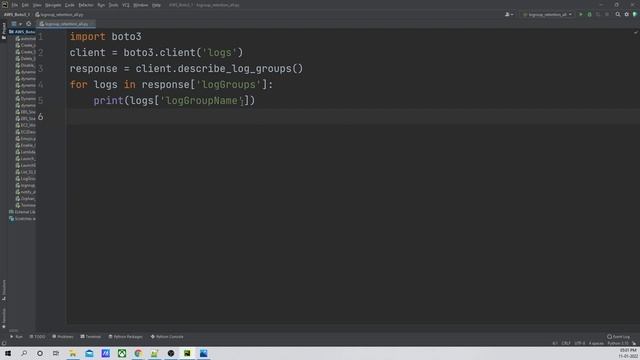Viewport: 640px width, 360px height.
Task: Expand the External Libraries tree node
Action: pos(22,212)
